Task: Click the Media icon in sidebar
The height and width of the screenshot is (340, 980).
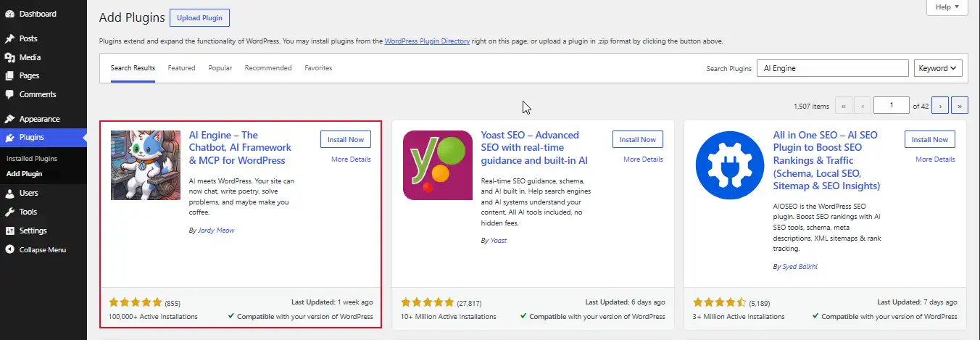Action: (9, 57)
